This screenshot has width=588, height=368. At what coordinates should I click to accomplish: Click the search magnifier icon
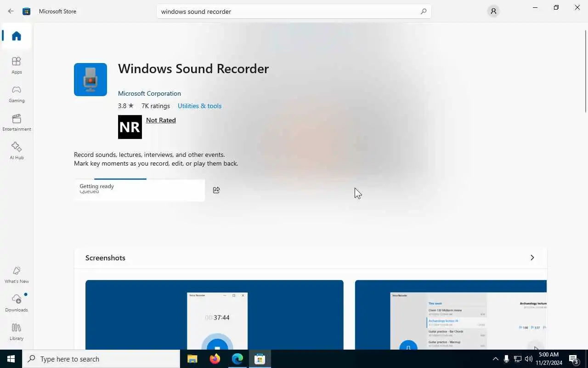424,11
